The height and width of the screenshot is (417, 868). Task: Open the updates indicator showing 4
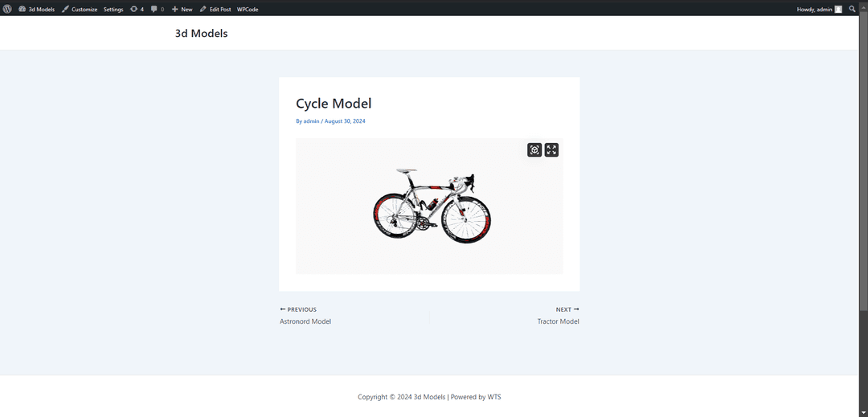coord(137,10)
